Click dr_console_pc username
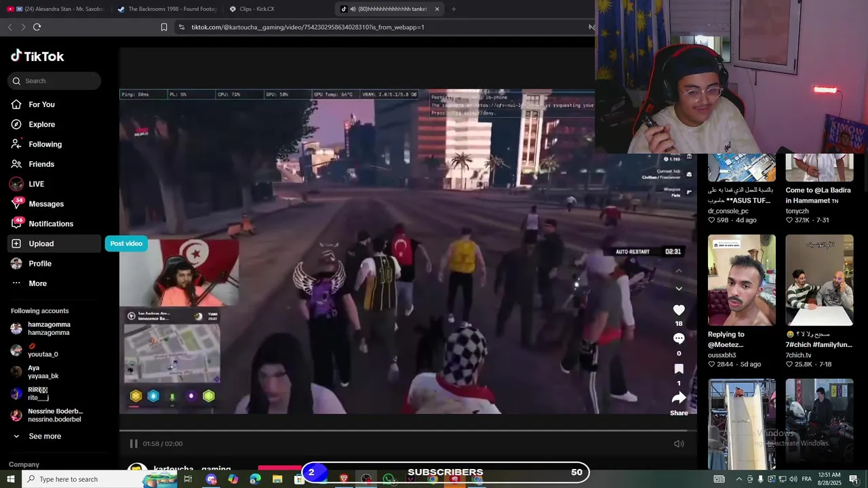This screenshot has width=868, height=488. click(729, 211)
